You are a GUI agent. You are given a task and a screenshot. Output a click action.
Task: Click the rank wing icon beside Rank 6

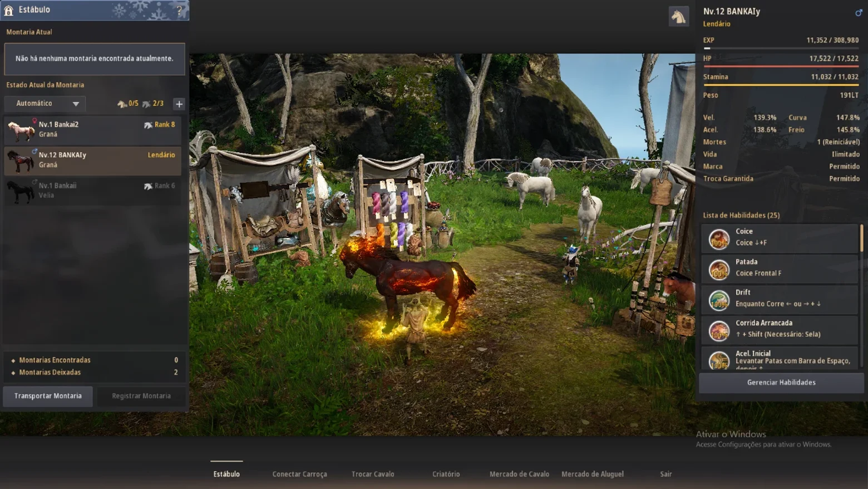tap(148, 186)
